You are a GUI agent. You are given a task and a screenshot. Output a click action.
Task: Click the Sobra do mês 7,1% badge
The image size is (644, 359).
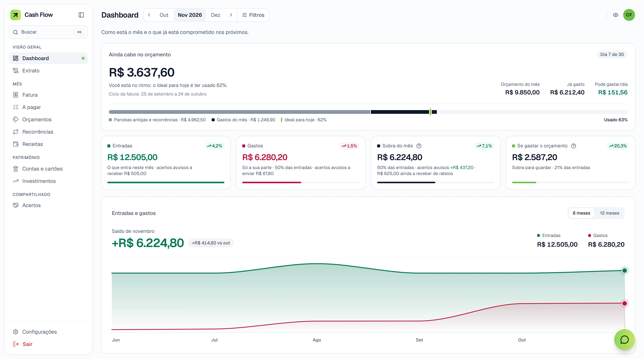(x=484, y=146)
